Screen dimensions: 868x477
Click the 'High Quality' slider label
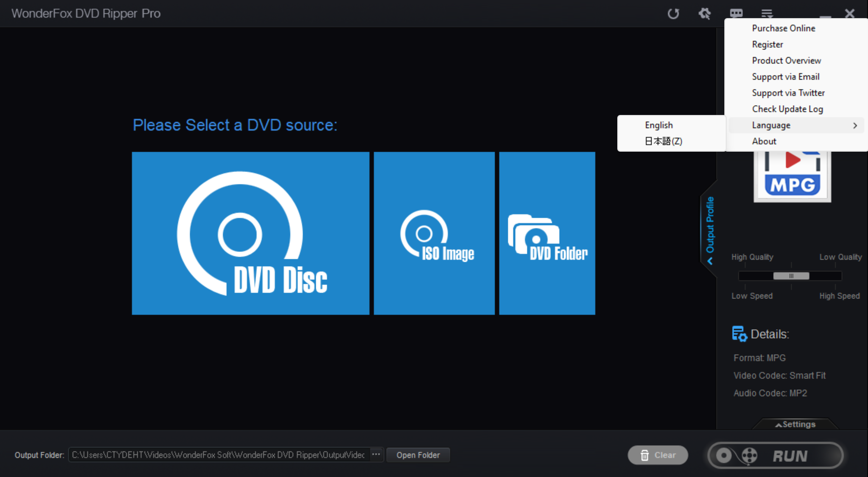(752, 257)
